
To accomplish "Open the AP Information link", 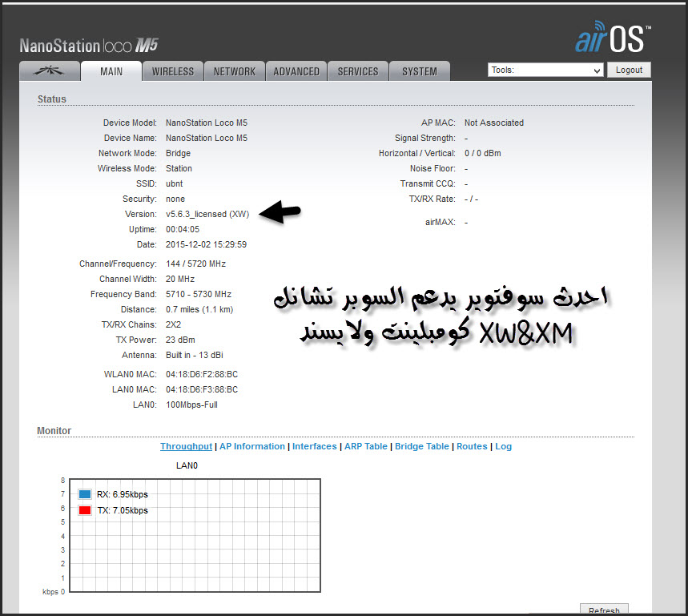I will tap(252, 446).
